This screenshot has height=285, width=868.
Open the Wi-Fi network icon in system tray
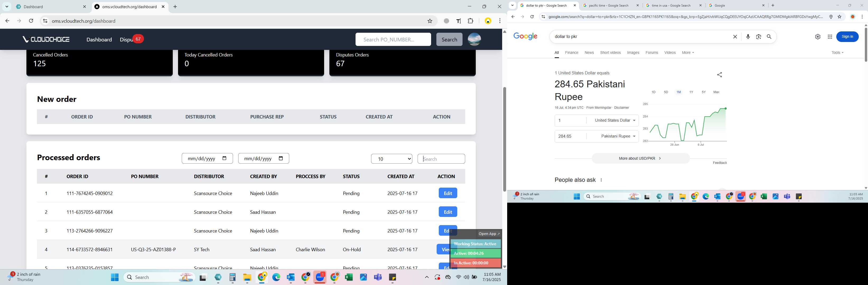458,277
